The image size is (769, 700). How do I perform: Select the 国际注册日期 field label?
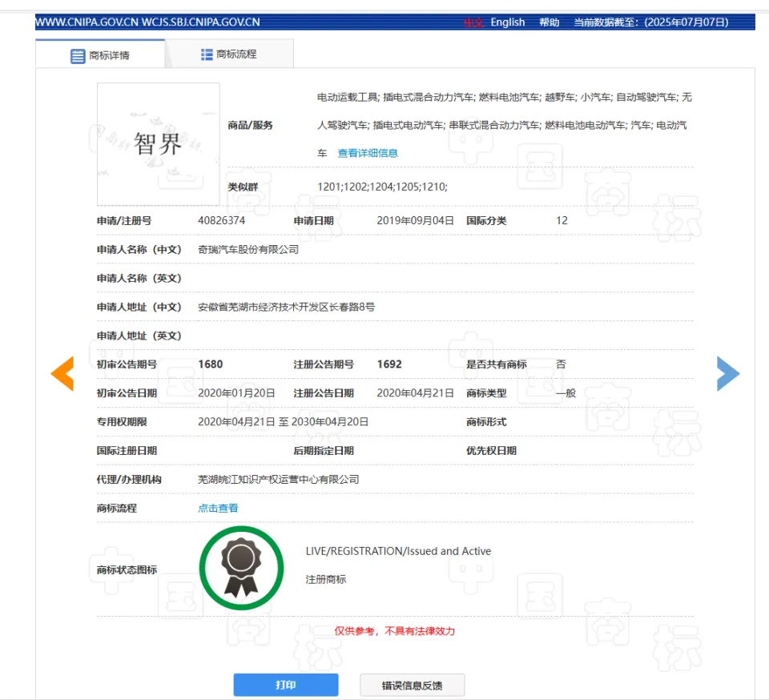pos(127,450)
